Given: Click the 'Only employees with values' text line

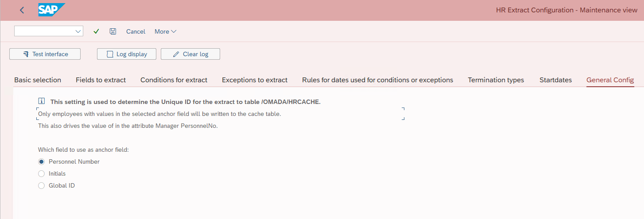Looking at the screenshot, I should (x=159, y=114).
